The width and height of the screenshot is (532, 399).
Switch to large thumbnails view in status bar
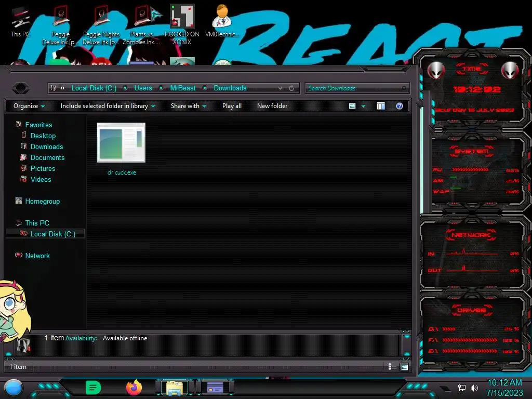[x=404, y=367]
